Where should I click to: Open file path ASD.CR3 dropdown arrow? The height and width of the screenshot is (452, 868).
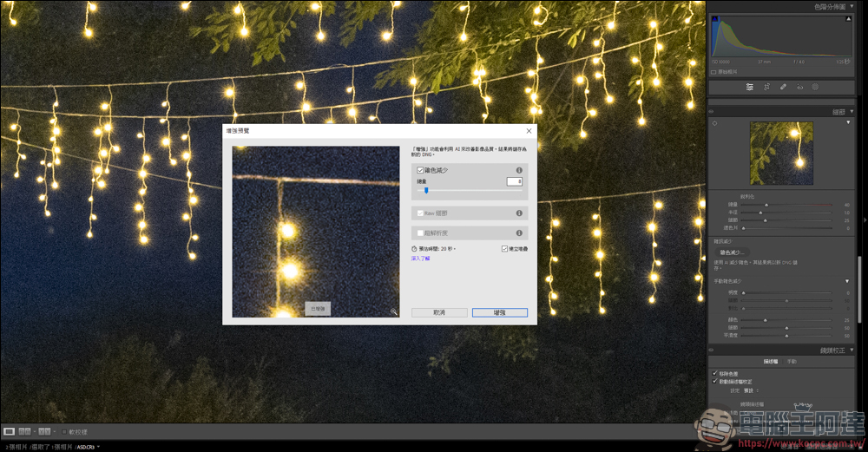click(x=99, y=447)
